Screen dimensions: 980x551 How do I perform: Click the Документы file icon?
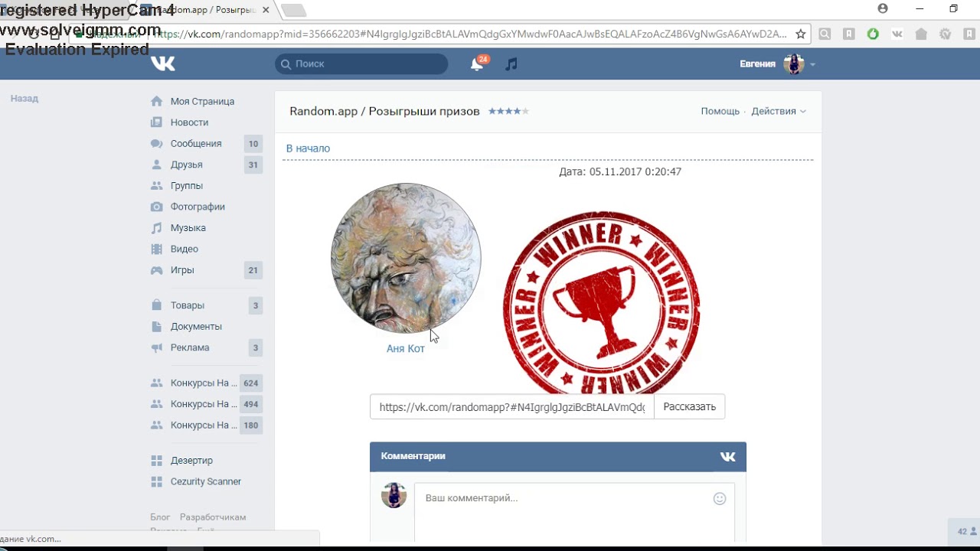point(157,326)
